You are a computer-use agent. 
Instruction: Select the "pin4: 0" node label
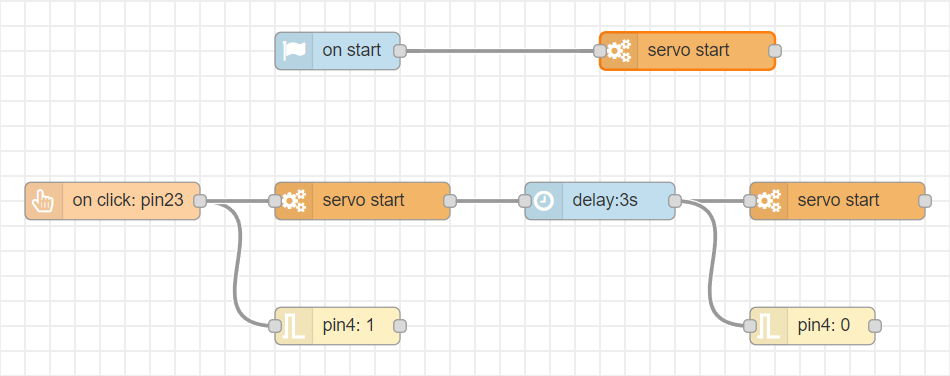824,326
